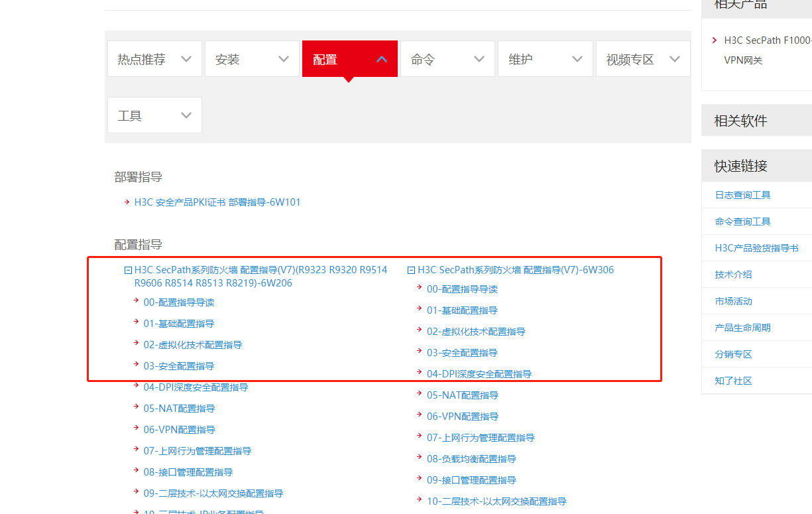Open the 命令 tab
Viewport: 812px width, 514px height.
coord(447,59)
